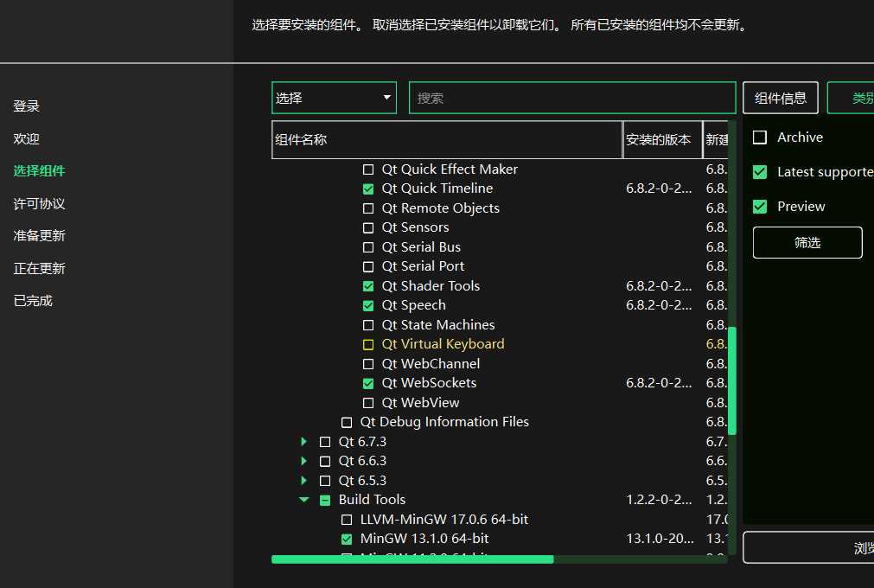Open the 已完成 step
The width and height of the screenshot is (874, 588).
33,301
